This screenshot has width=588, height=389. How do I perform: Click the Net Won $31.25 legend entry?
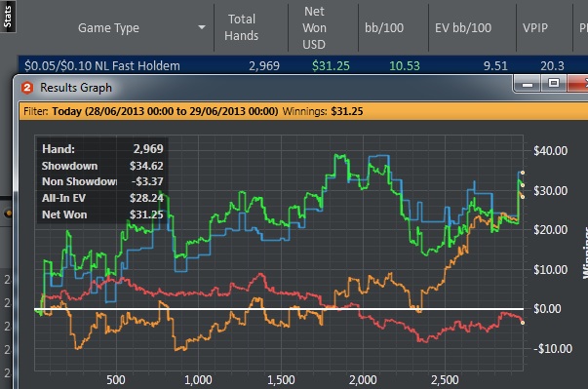pos(102,214)
